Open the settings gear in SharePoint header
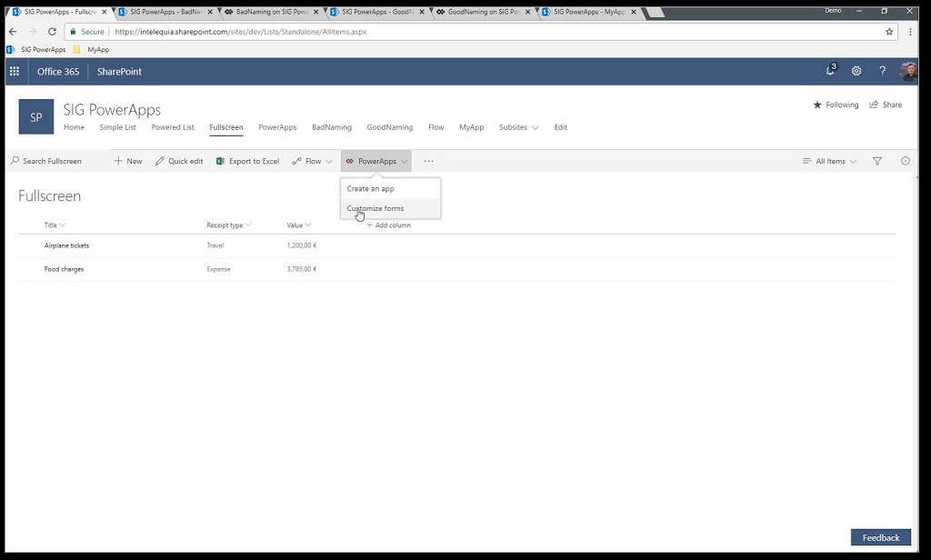Viewport: 931px width, 560px height. 856,71
